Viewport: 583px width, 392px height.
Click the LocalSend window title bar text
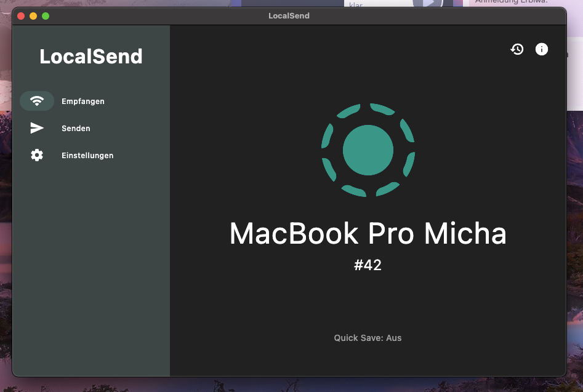pos(289,15)
